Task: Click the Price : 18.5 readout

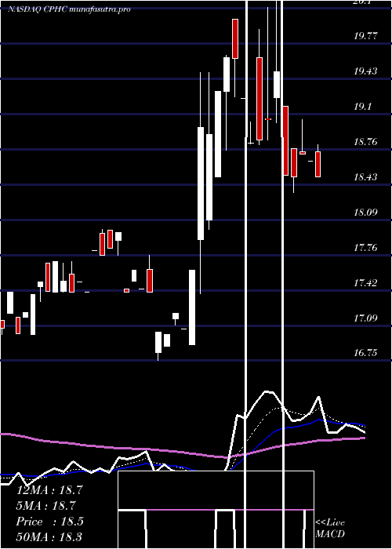Action: pyautogui.click(x=49, y=522)
